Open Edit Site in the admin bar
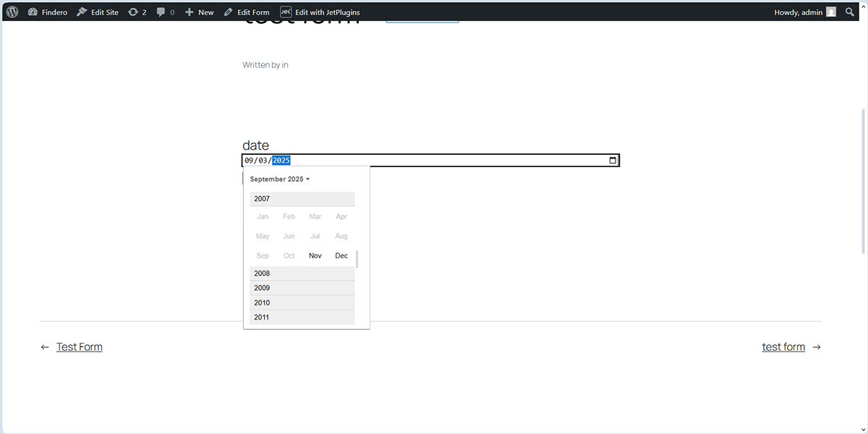The width and height of the screenshot is (868, 434). pyautogui.click(x=98, y=12)
